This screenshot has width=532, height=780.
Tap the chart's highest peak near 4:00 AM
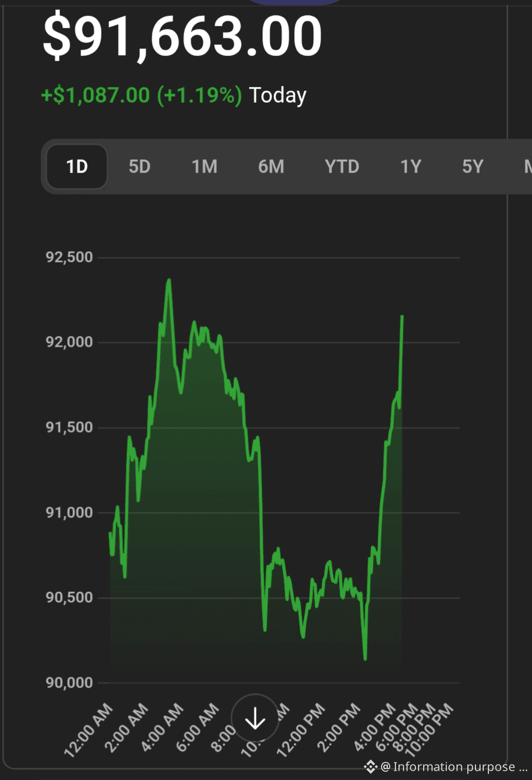(169, 280)
